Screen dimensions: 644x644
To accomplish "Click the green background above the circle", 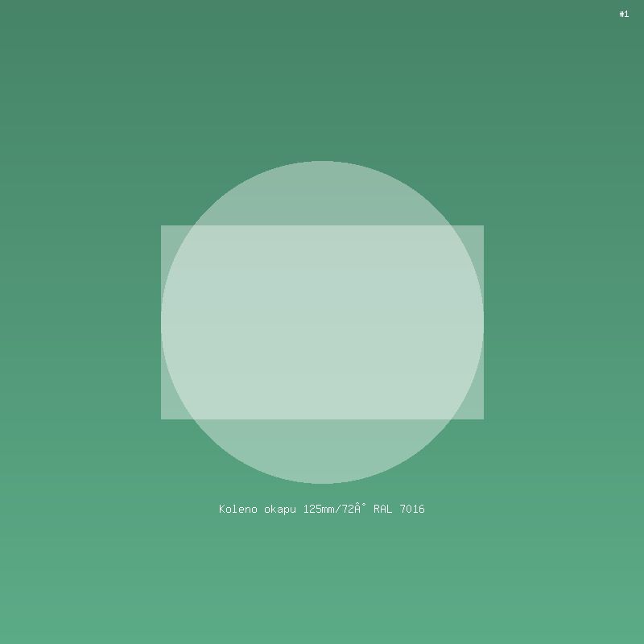I will pyautogui.click(x=322, y=80).
